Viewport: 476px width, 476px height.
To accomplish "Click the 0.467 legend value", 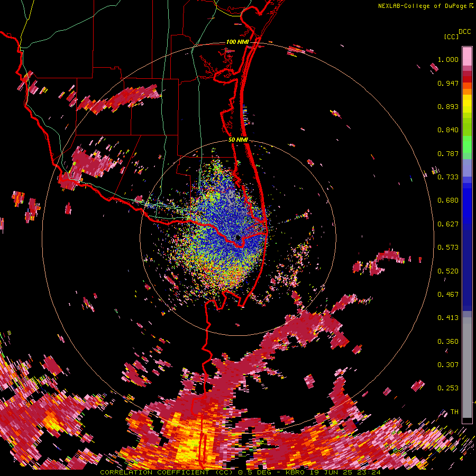I will [448, 295].
